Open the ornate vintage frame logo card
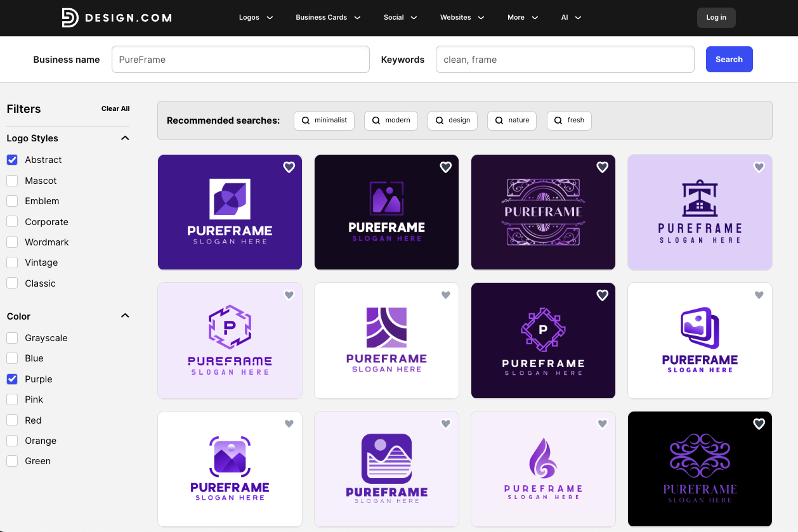 (x=543, y=212)
